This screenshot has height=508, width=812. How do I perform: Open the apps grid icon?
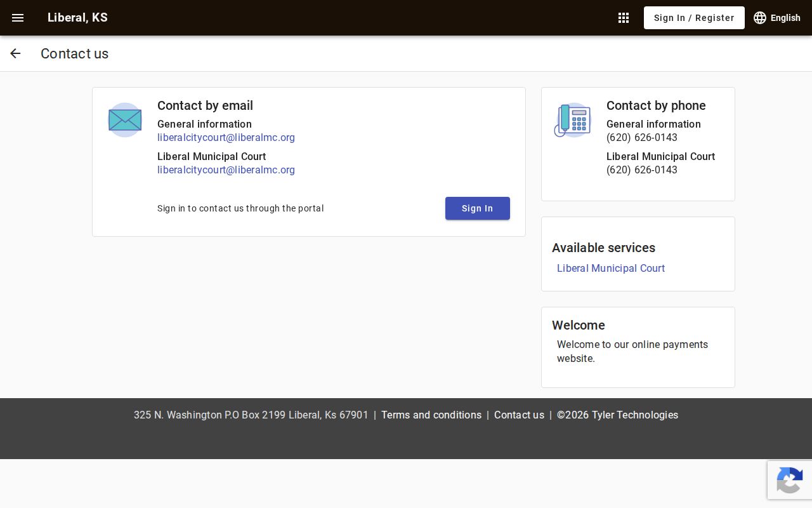624,18
